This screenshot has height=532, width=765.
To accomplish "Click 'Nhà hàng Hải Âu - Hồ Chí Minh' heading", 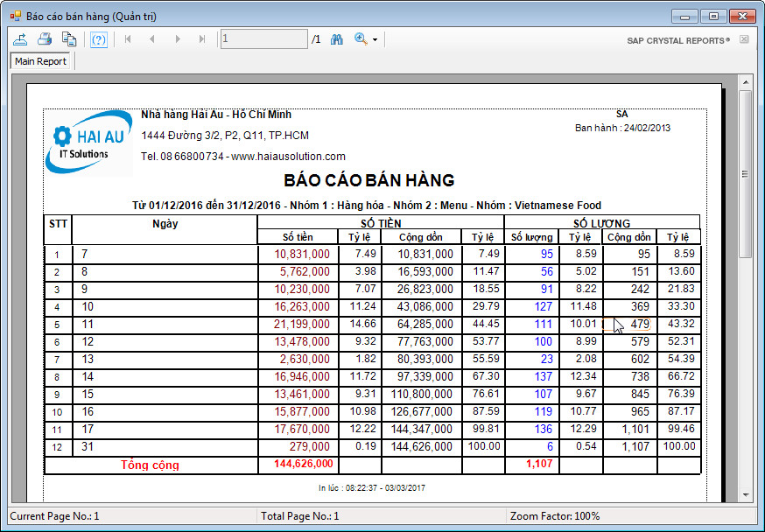I will point(216,115).
